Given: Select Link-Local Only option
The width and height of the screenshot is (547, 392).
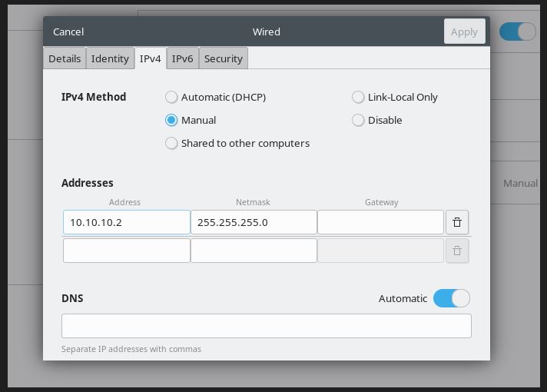Looking at the screenshot, I should pyautogui.click(x=358, y=98).
